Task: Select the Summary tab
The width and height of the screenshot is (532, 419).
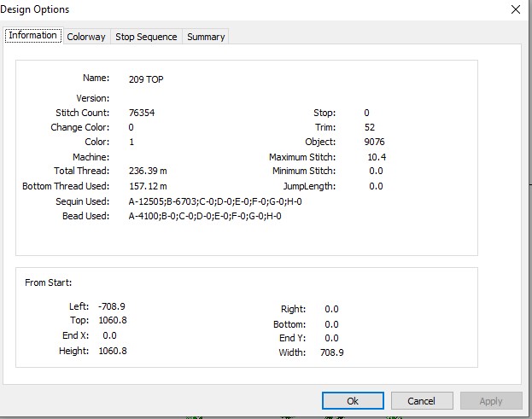Action: point(206,37)
